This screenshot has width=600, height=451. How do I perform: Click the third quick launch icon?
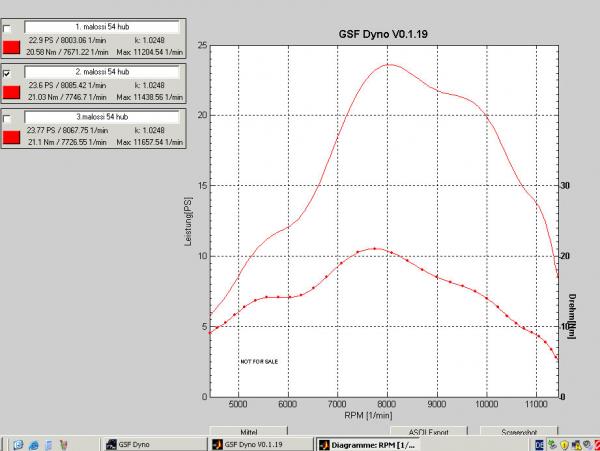(49, 445)
